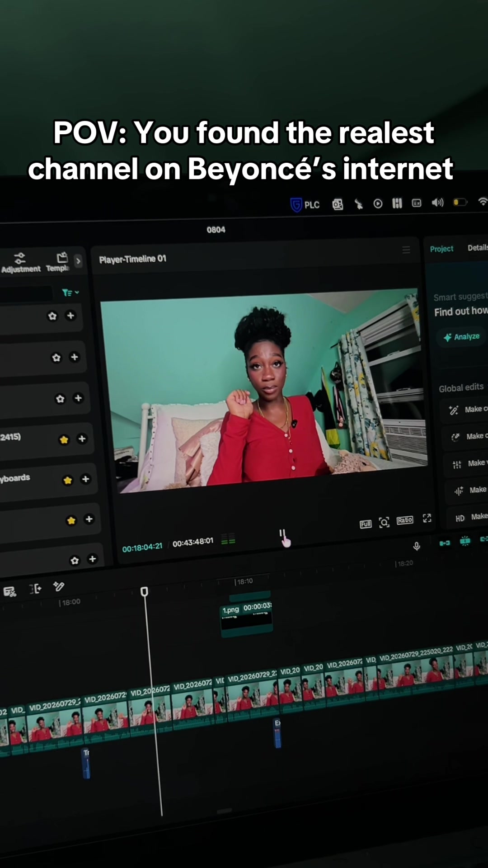The width and height of the screenshot is (488, 868).
Task: Click the satellite menu bar icon
Action: [358, 204]
